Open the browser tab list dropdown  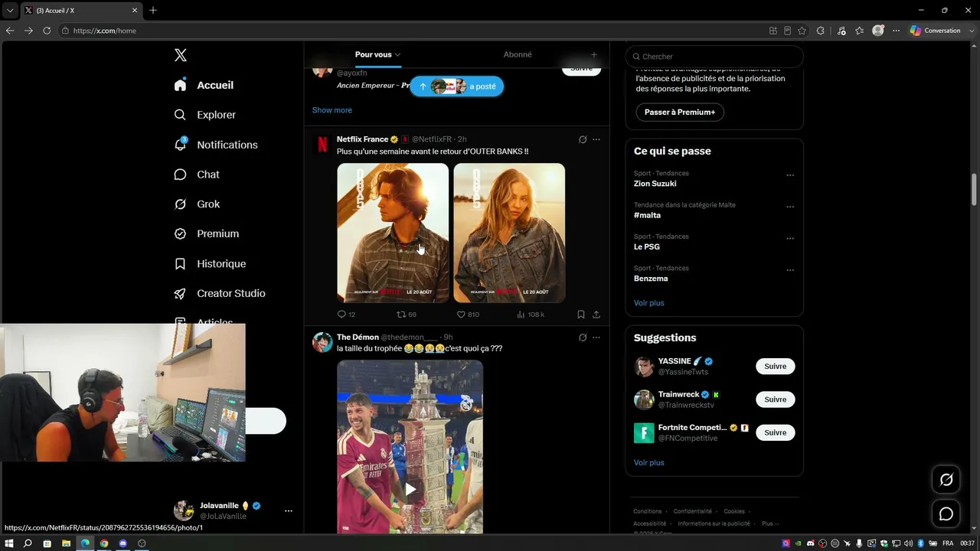[10, 10]
